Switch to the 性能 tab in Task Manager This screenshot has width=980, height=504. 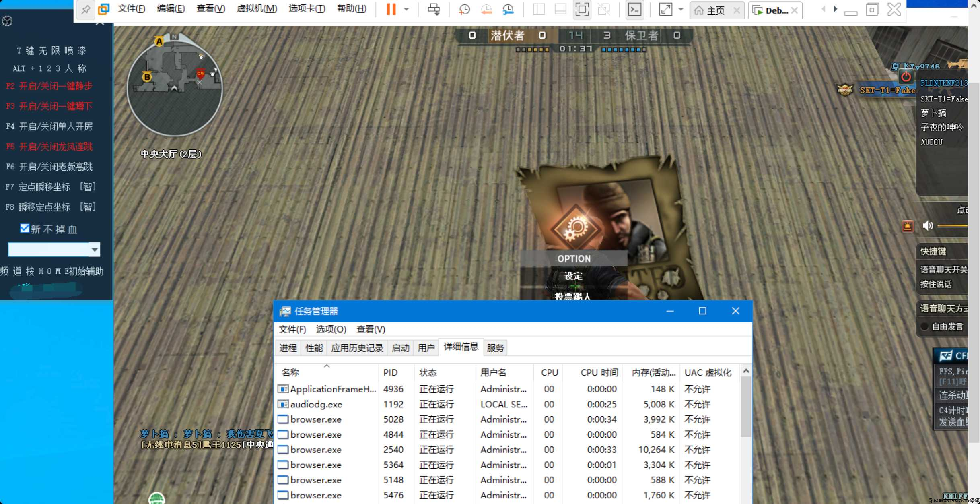[x=314, y=348]
